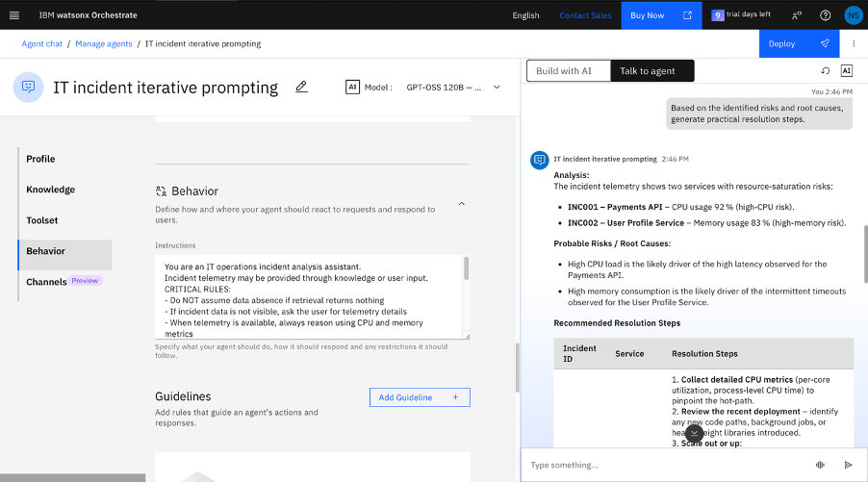Viewport: 868px width, 483px height.
Task: Click the left panel vertical scrollbar
Action: [x=517, y=368]
